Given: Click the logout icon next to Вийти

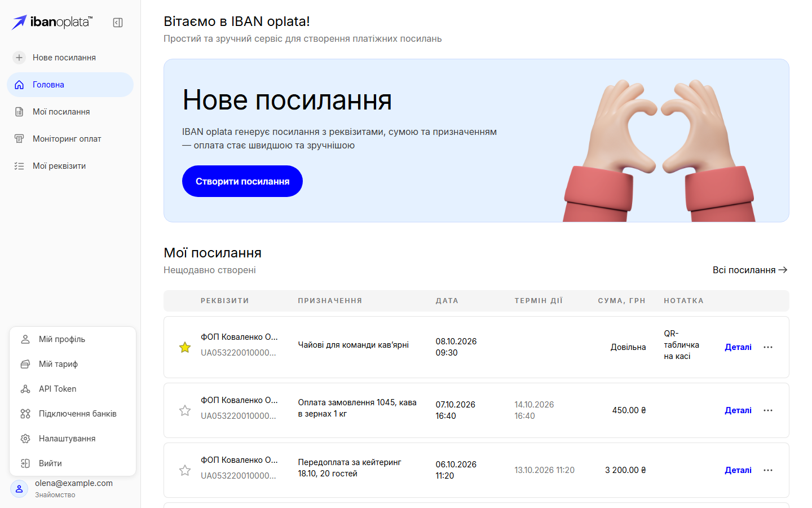Looking at the screenshot, I should pyautogui.click(x=25, y=463).
